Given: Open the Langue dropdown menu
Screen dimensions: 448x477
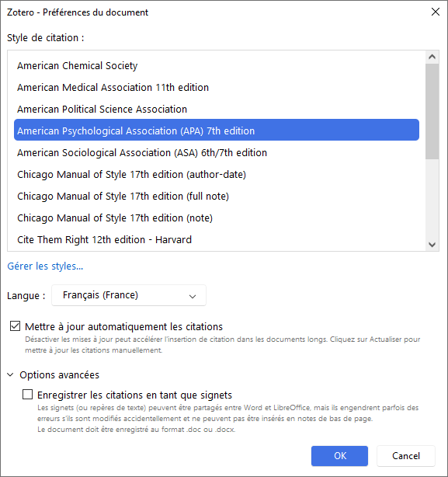Looking at the screenshot, I should click(129, 295).
